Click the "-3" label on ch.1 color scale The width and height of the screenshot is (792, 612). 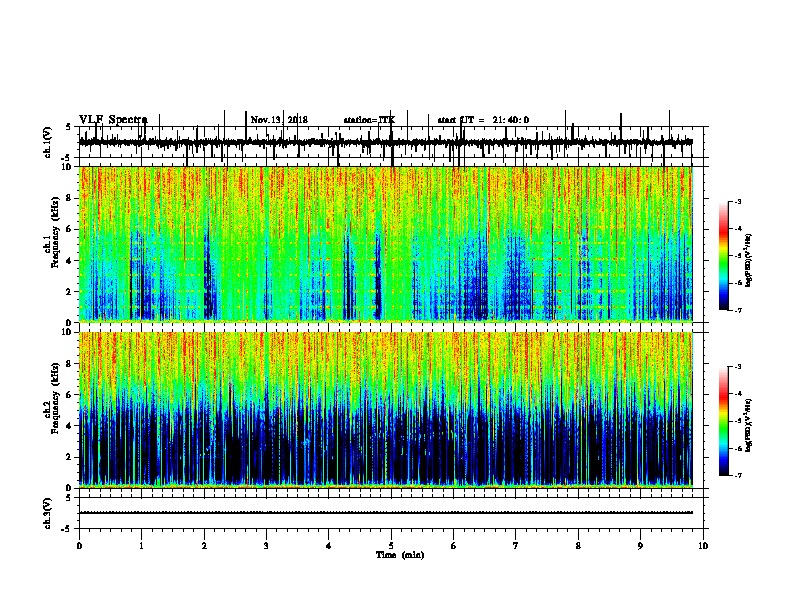coord(737,202)
